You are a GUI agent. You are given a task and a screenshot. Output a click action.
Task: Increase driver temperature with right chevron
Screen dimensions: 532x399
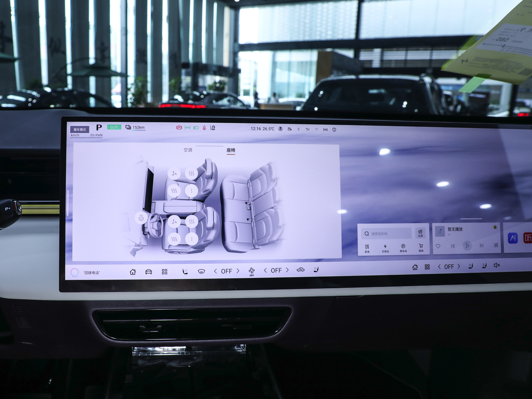(x=238, y=271)
